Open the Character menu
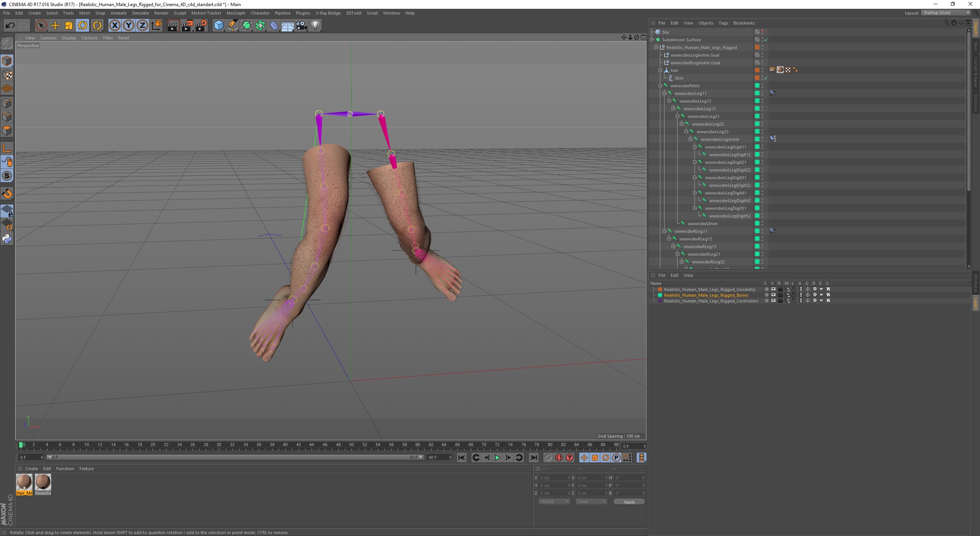Image resolution: width=980 pixels, height=536 pixels. [260, 13]
